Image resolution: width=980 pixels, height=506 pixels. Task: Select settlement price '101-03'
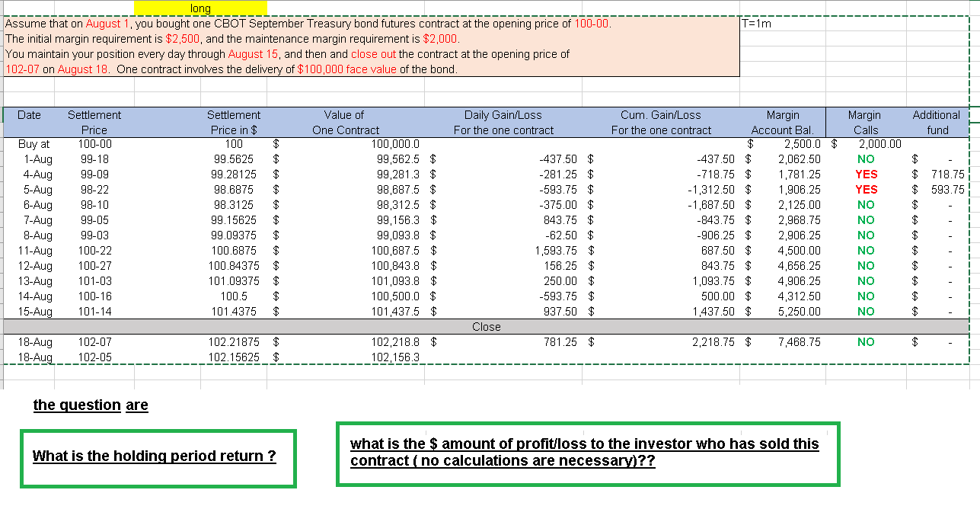coord(96,281)
